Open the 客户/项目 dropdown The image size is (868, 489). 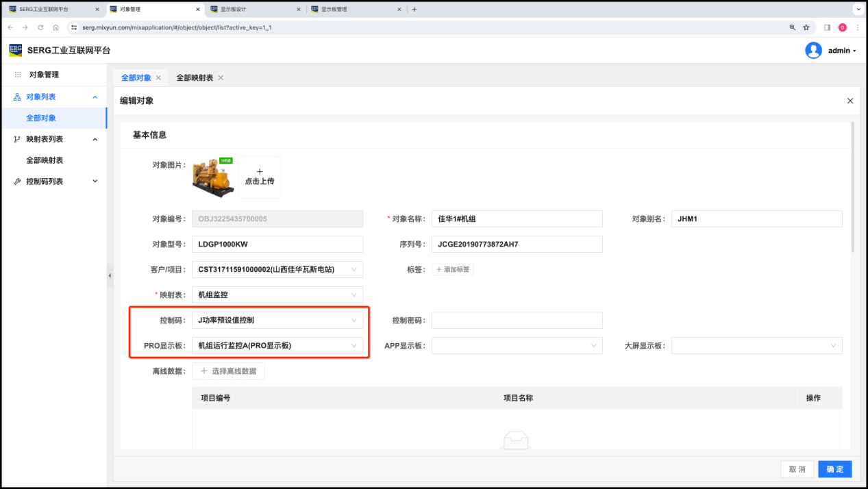point(277,270)
